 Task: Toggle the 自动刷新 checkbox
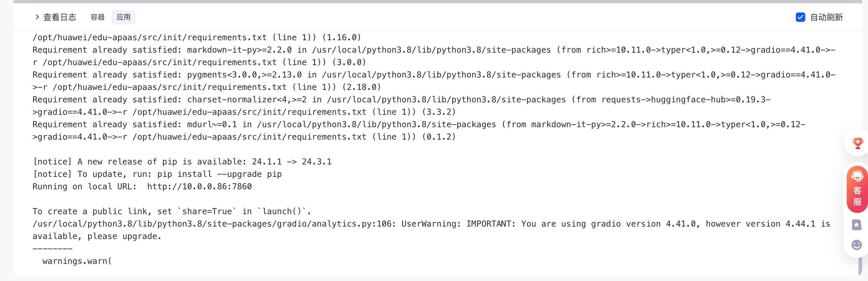(800, 17)
